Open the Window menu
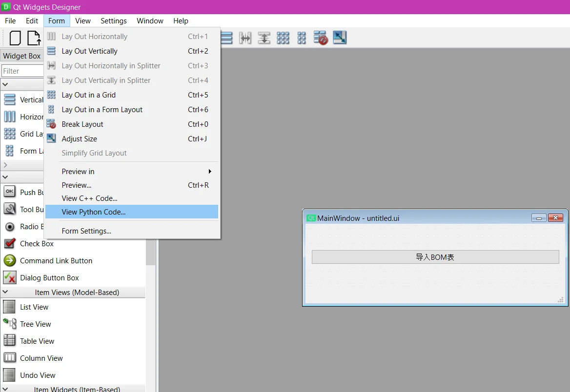Image resolution: width=570 pixels, height=392 pixels. [x=150, y=20]
